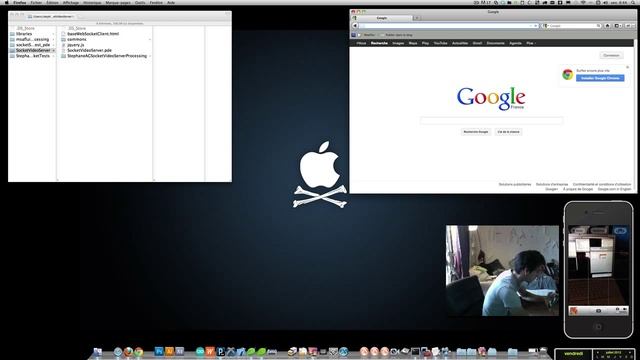
Task: Open Maps in the Google bar
Action: [413, 43]
